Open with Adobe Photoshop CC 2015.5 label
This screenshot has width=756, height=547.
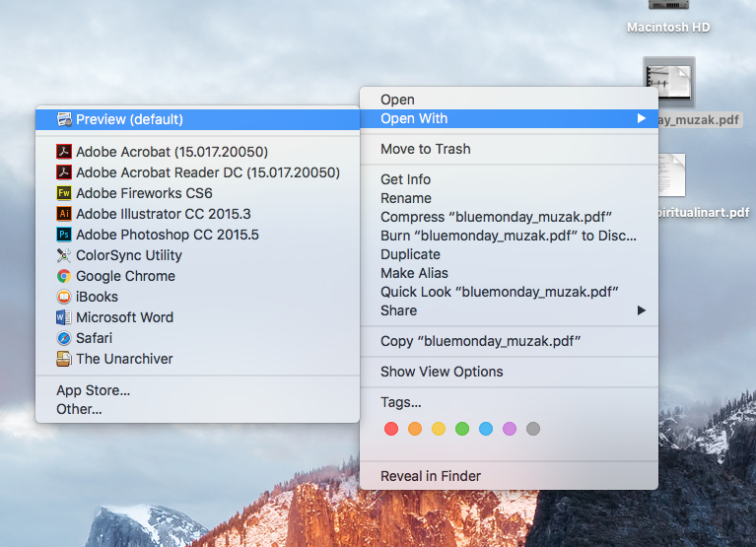pyautogui.click(x=168, y=235)
